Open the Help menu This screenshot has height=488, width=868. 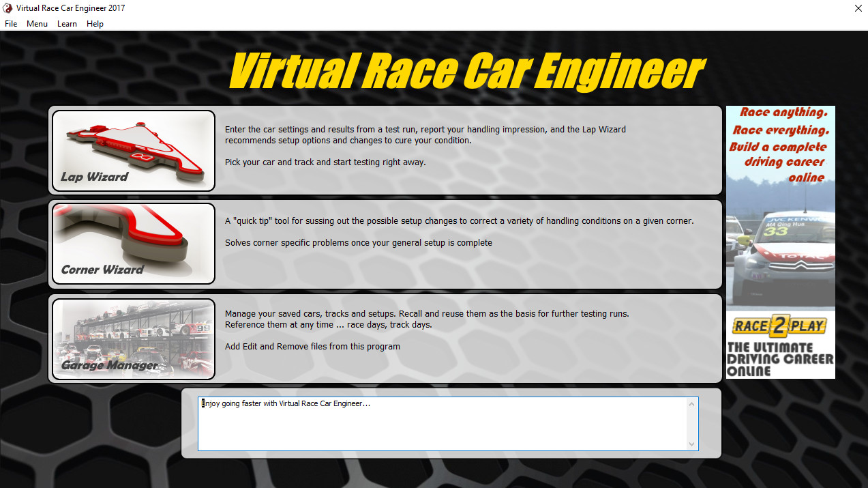click(95, 24)
